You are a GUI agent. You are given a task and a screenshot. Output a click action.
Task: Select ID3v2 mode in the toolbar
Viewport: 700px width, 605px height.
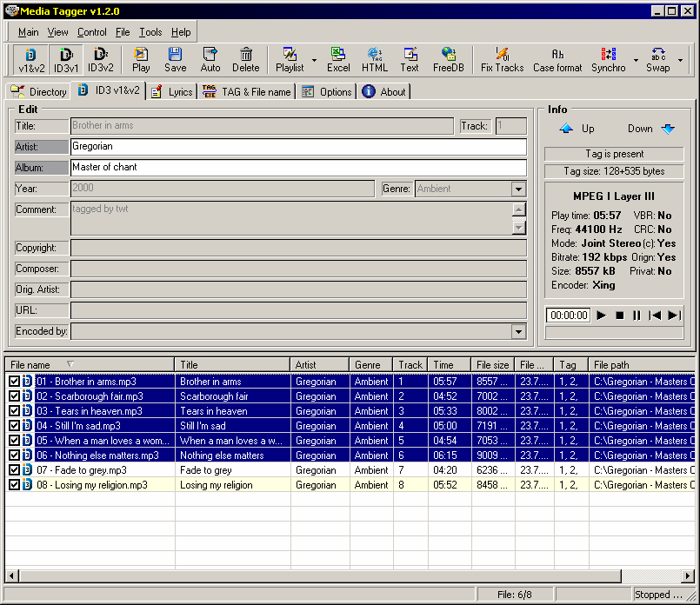[x=101, y=59]
